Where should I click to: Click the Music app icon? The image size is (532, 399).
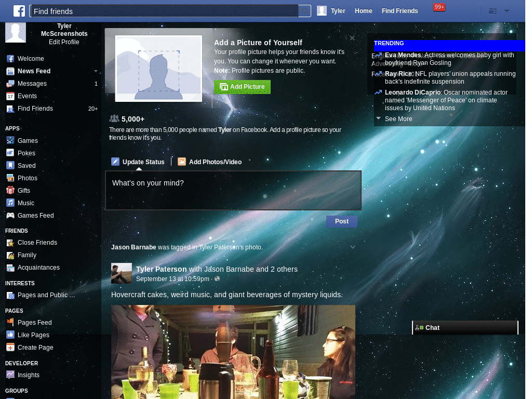10,203
